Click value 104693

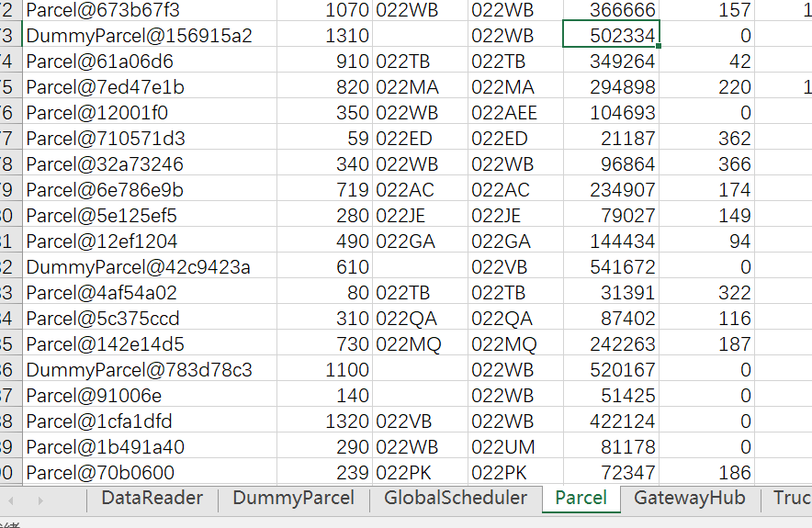(x=611, y=111)
